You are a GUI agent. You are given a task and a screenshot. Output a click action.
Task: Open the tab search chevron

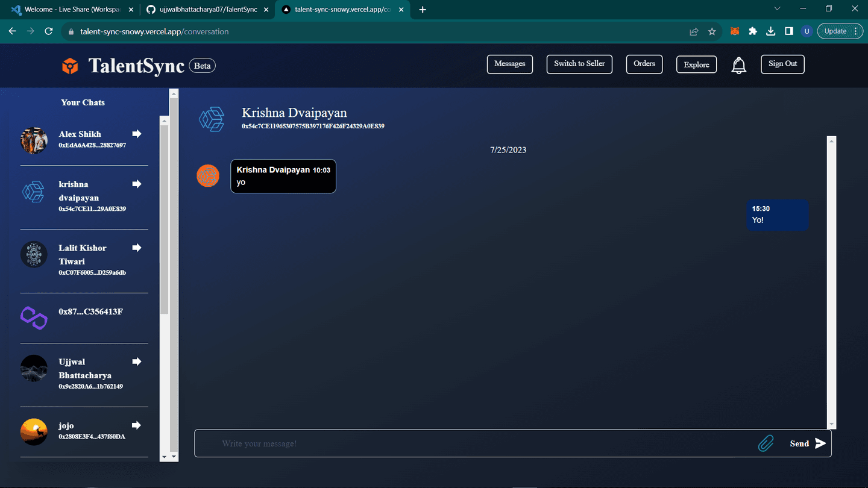point(777,9)
